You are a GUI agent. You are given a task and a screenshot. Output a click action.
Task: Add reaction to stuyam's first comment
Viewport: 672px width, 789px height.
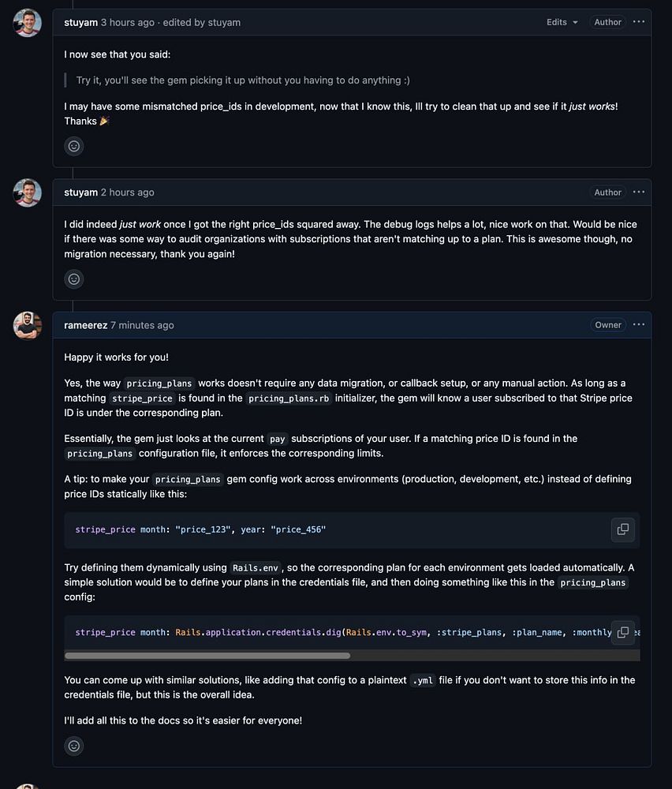point(74,146)
